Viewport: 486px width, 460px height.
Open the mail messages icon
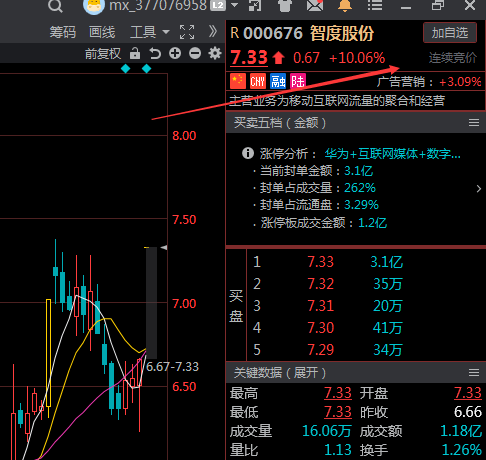click(x=315, y=5)
